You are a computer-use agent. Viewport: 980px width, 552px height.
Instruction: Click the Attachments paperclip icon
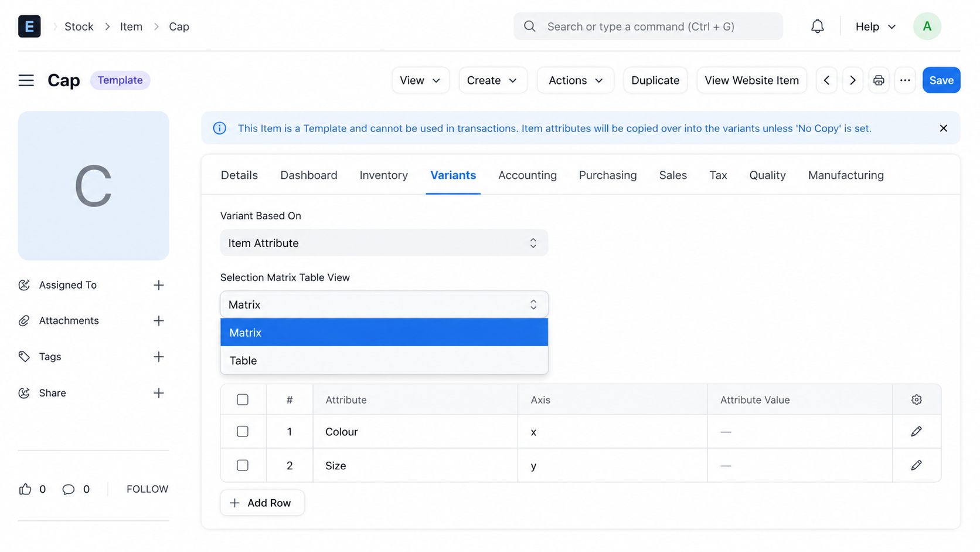pyautogui.click(x=24, y=321)
